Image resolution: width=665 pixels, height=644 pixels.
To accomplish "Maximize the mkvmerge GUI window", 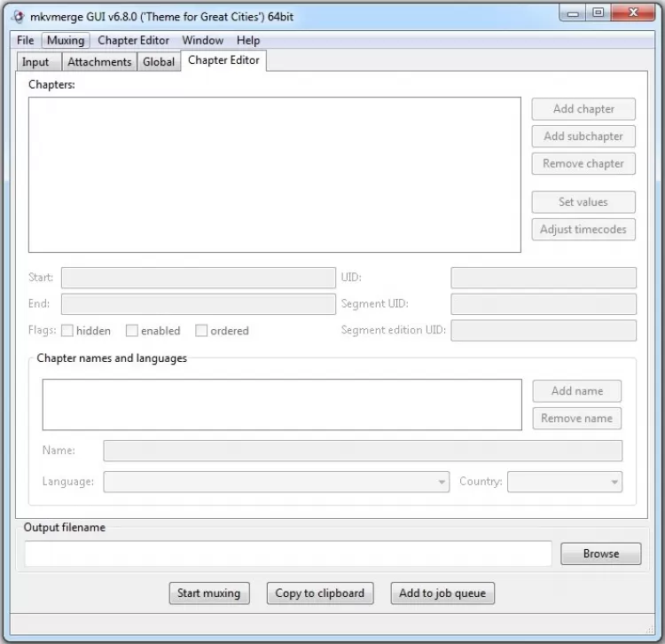I will coord(598,12).
